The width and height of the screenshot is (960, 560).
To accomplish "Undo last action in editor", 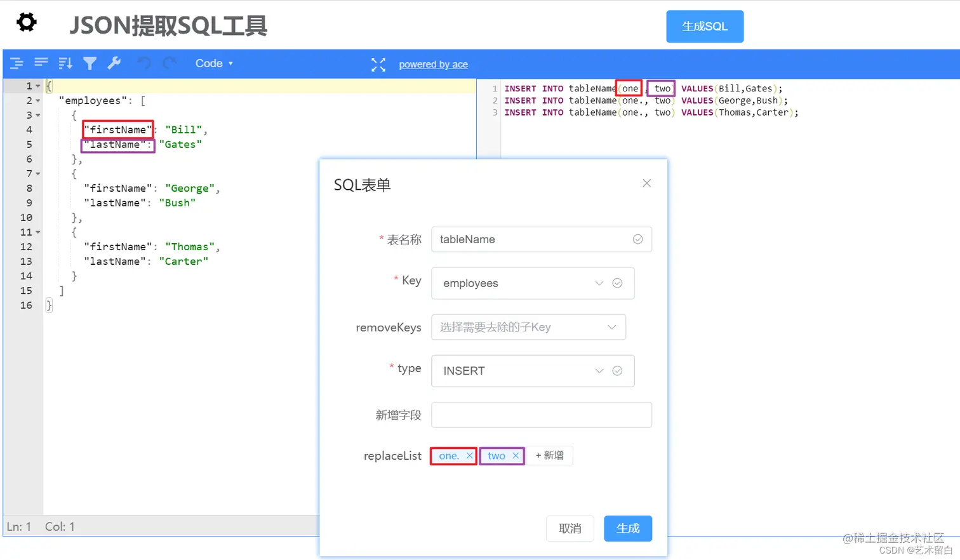I will (145, 63).
